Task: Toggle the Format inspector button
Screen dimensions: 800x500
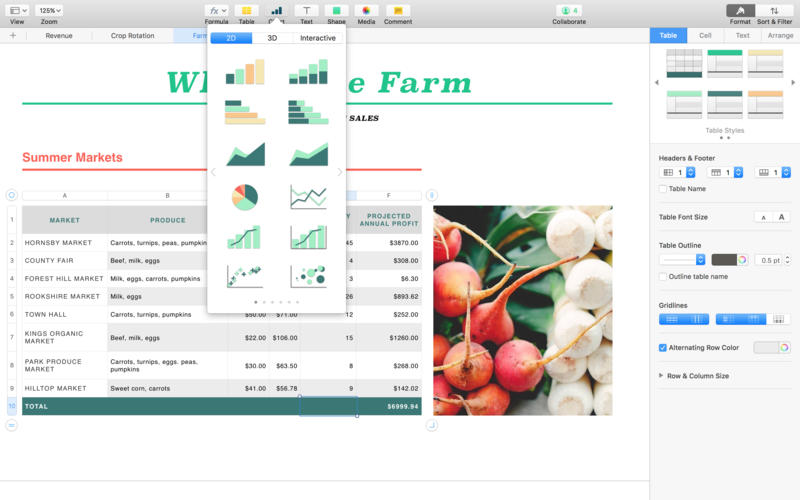Action: pos(740,11)
